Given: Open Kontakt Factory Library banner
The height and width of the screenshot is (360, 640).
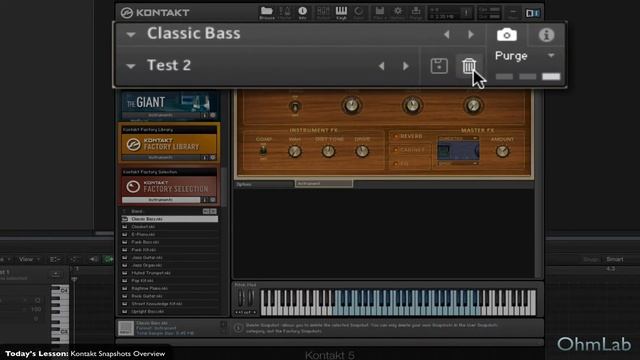Looking at the screenshot, I should tap(169, 144).
